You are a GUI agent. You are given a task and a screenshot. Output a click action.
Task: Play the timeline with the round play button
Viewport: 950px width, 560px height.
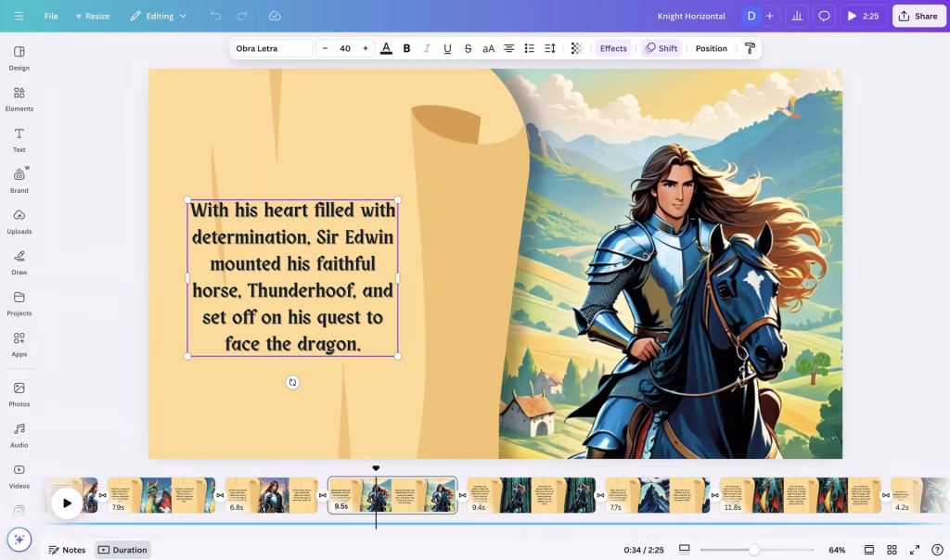tap(67, 503)
